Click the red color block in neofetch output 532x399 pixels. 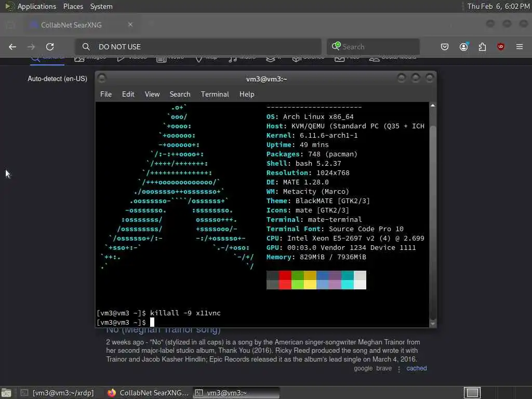point(285,280)
